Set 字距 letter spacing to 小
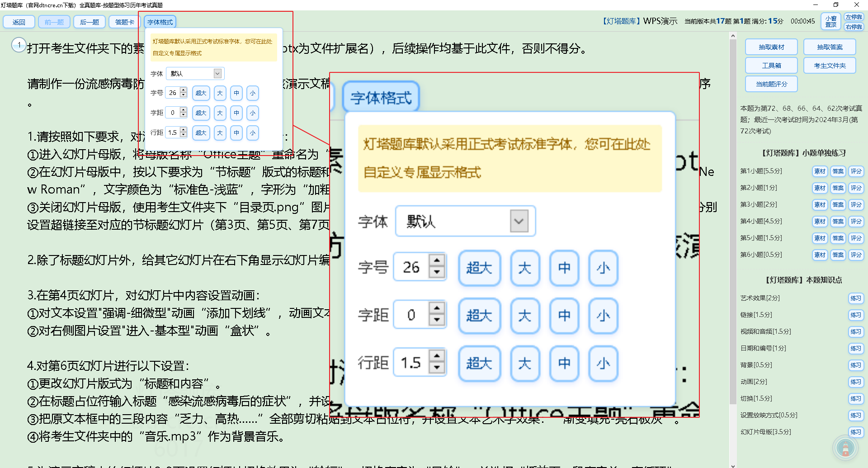This screenshot has width=868, height=468. click(x=253, y=113)
